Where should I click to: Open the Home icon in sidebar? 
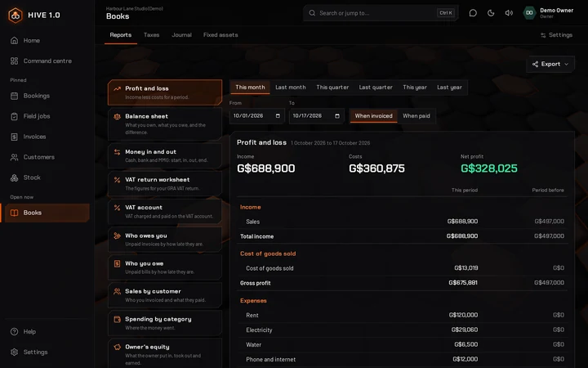14,40
